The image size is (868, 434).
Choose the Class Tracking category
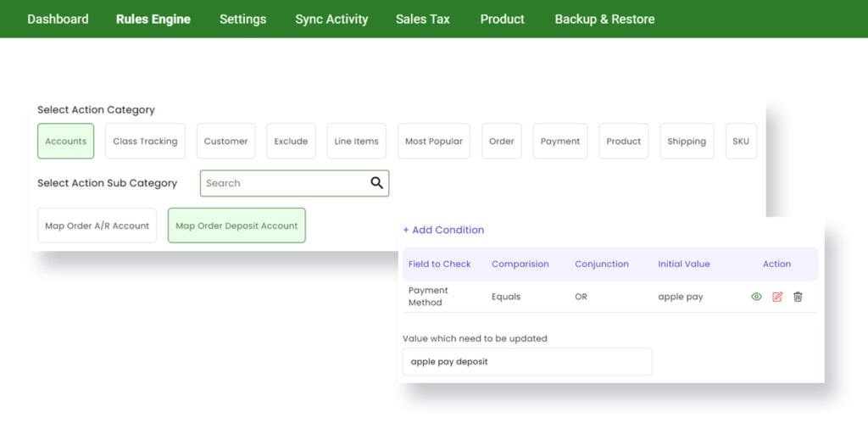(145, 142)
